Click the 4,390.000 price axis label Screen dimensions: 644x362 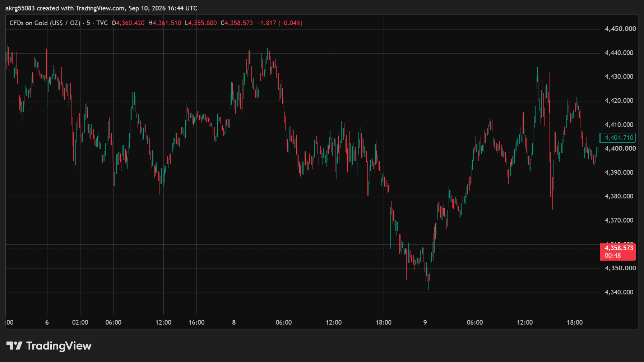(619, 173)
